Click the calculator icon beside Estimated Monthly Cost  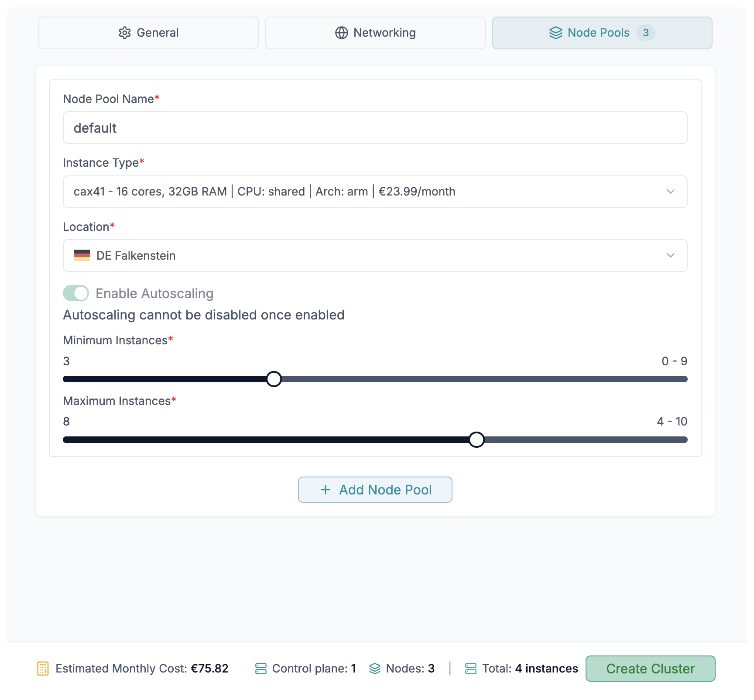(43, 669)
